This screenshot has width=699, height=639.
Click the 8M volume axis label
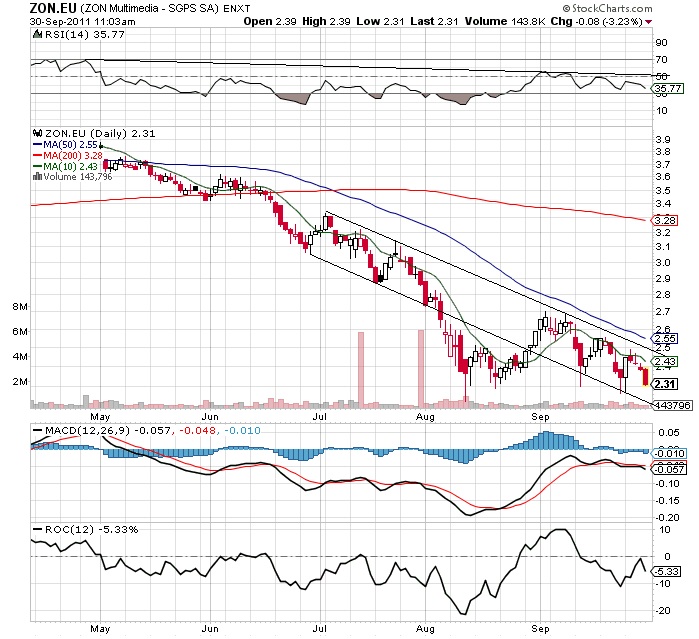(20, 307)
